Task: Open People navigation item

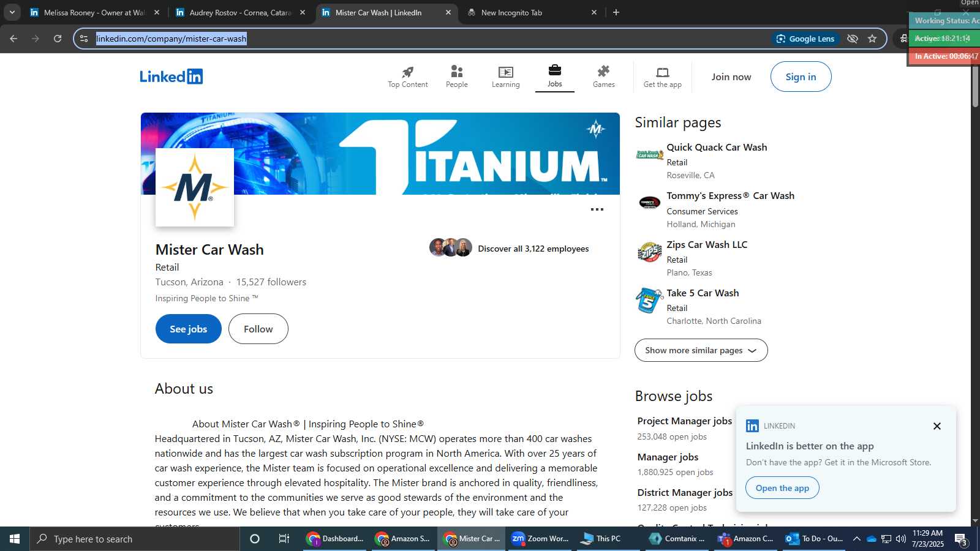Action: click(x=456, y=77)
